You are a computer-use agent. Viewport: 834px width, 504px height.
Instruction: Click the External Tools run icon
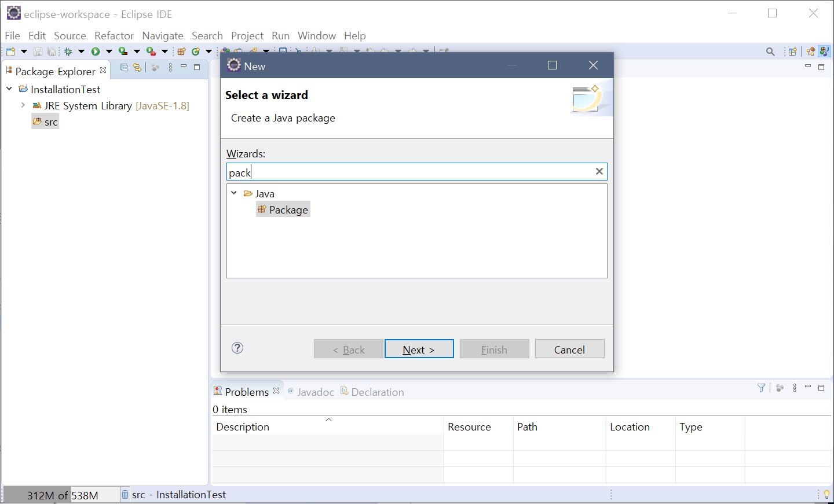tap(151, 51)
